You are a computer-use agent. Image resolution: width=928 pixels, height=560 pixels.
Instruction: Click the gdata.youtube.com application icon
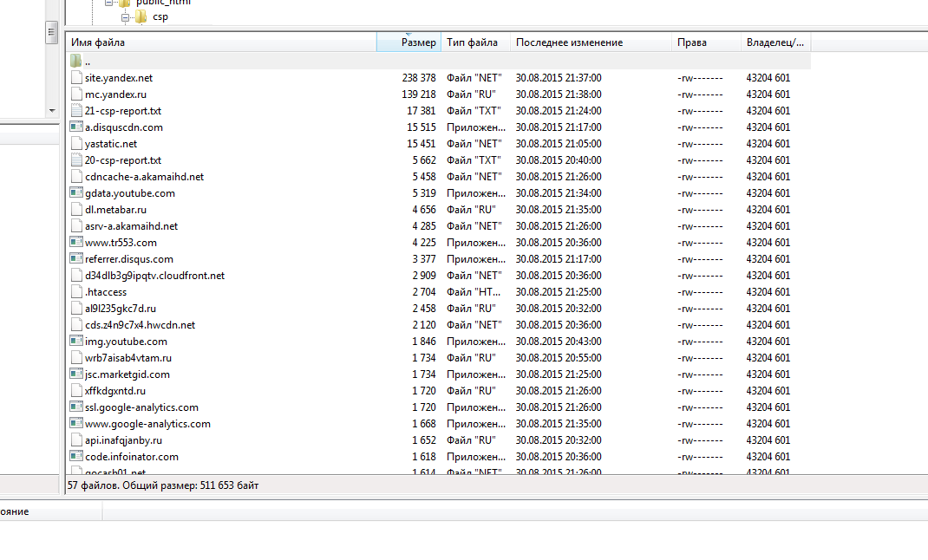tap(75, 192)
